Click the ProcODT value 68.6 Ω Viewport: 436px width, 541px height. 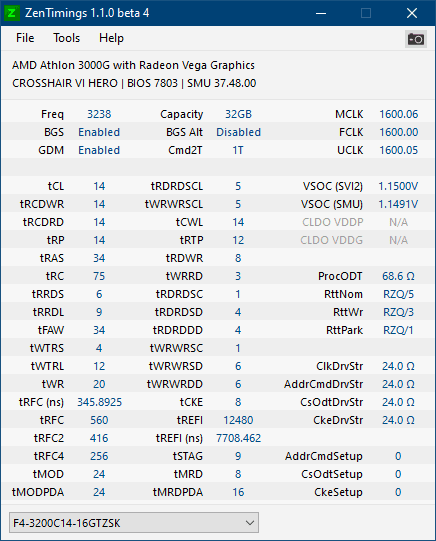pyautogui.click(x=398, y=276)
